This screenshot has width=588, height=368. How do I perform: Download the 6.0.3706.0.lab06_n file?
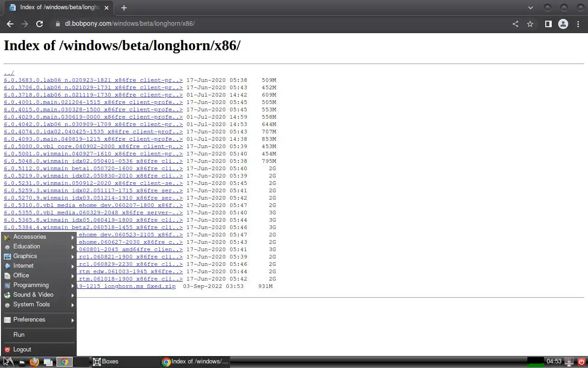[93, 87]
